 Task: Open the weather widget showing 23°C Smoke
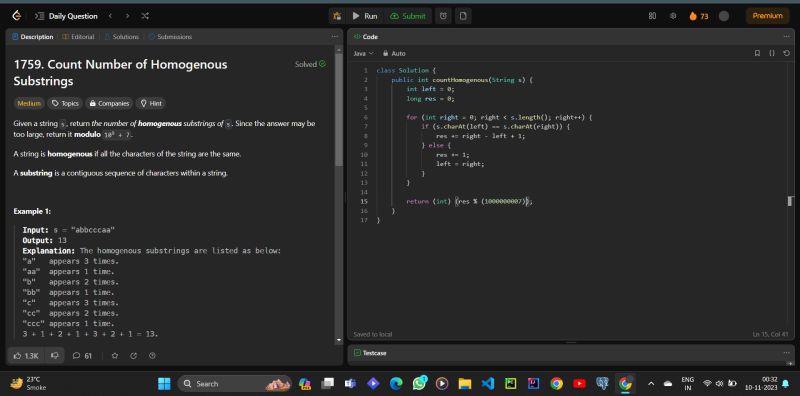click(x=30, y=383)
